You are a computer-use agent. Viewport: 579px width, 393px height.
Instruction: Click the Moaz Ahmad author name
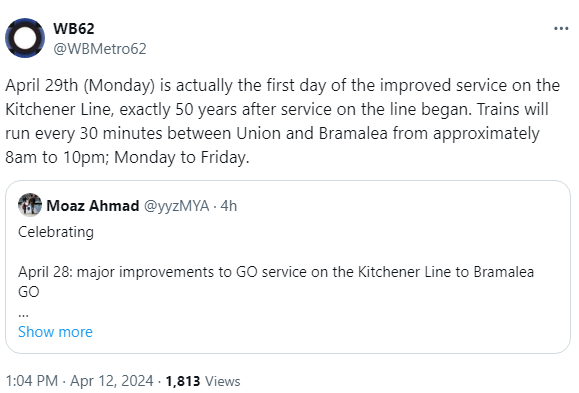click(93, 206)
